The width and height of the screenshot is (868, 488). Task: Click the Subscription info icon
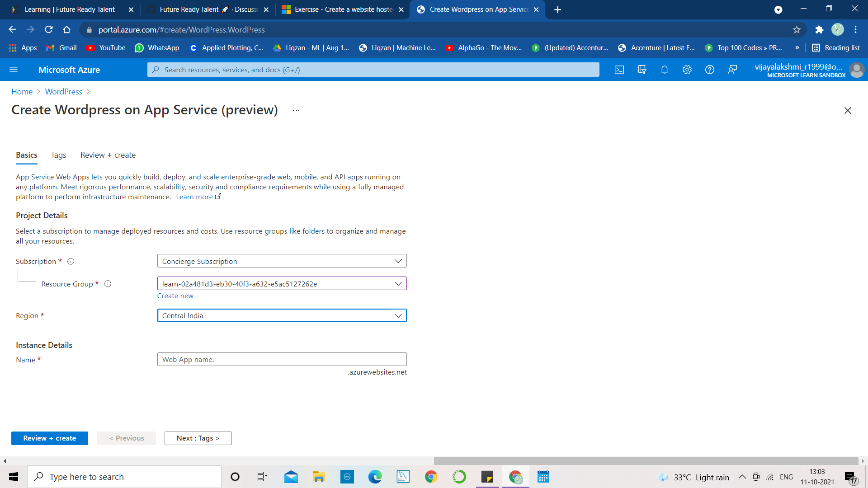coord(71,262)
